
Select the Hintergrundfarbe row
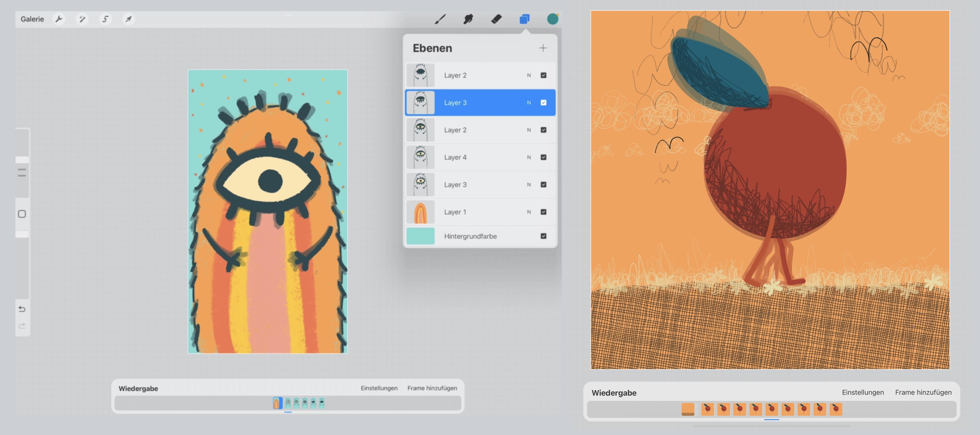481,236
